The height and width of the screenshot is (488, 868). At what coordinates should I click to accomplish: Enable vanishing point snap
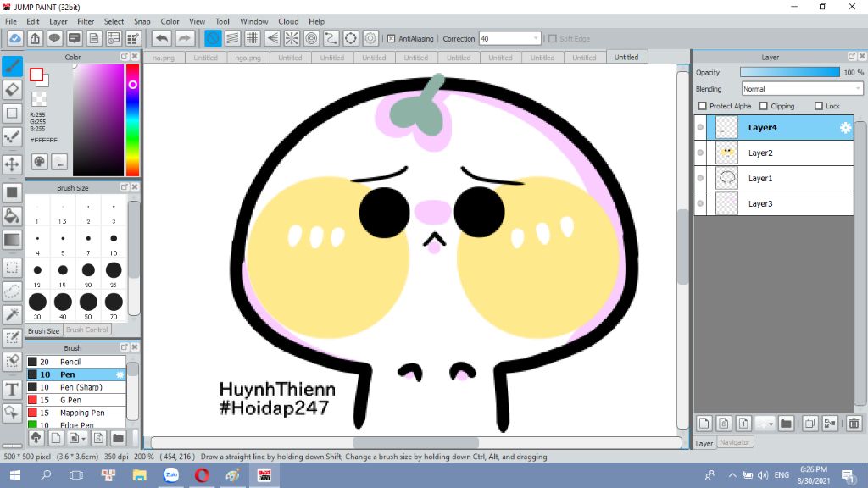tap(272, 38)
